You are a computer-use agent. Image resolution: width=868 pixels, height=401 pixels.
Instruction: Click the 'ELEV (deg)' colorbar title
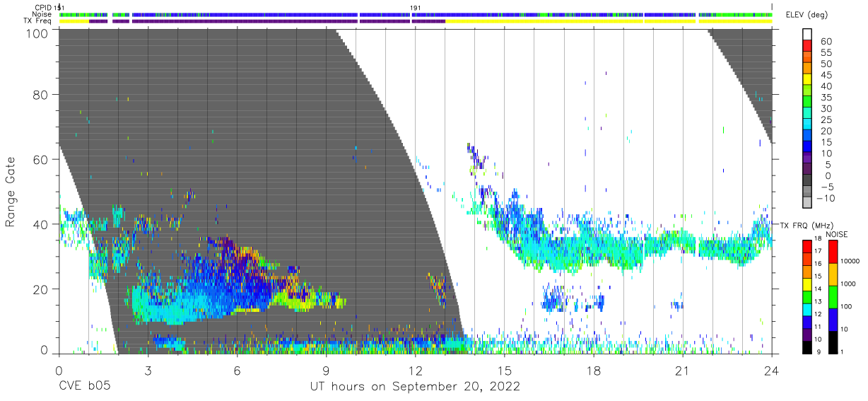pyautogui.click(x=807, y=15)
